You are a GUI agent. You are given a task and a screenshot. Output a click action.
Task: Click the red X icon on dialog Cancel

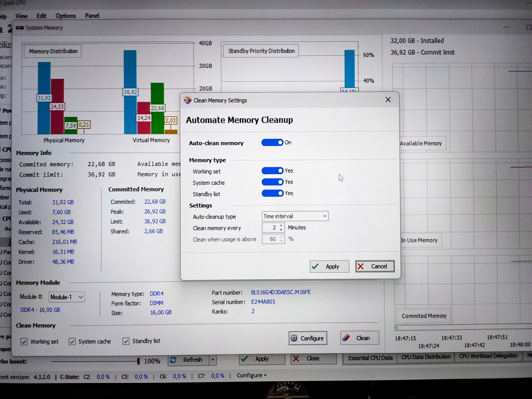click(360, 266)
